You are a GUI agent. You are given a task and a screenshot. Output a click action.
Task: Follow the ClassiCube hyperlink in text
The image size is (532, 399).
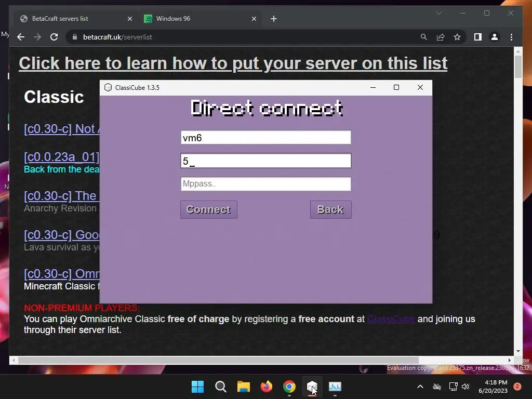pos(391,320)
